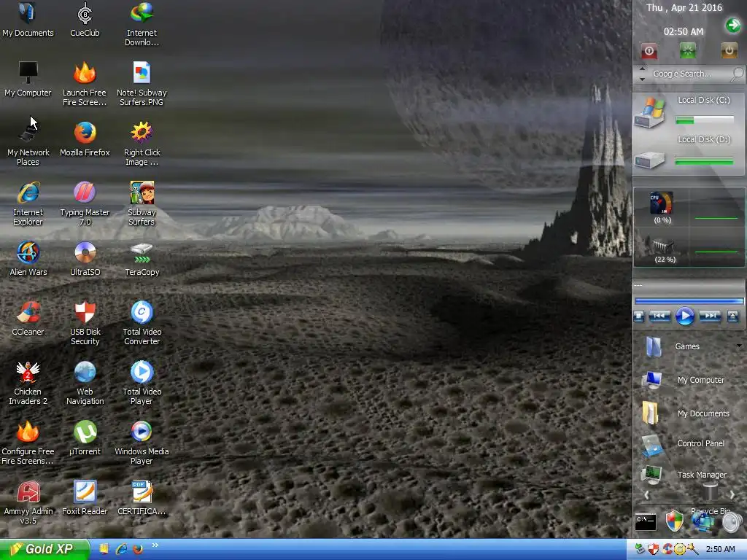
Task: Select the CERTIFICA... PDF file icon
Action: [142, 497]
